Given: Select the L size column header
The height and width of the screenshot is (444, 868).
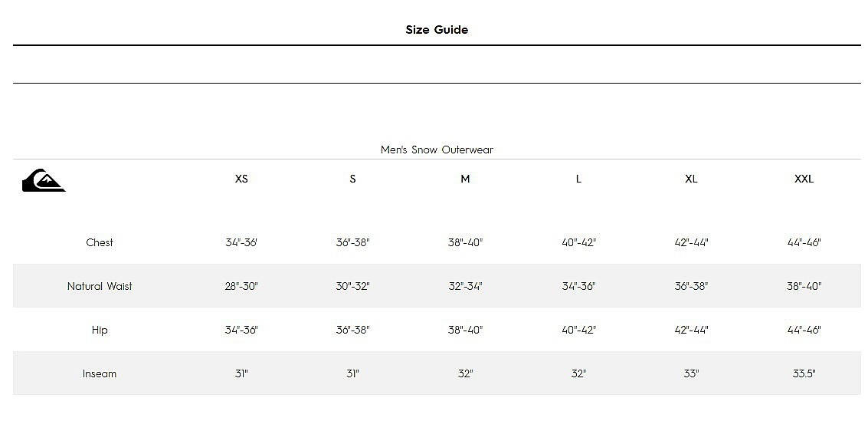Looking at the screenshot, I should (x=578, y=179).
